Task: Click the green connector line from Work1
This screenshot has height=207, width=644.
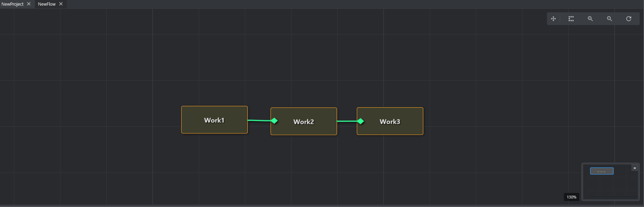Action: click(258, 121)
